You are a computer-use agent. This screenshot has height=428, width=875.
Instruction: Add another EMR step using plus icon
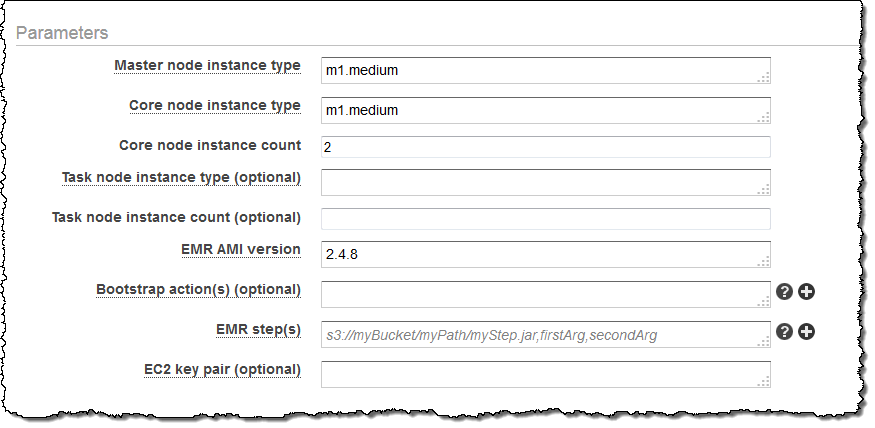pyautogui.click(x=807, y=331)
